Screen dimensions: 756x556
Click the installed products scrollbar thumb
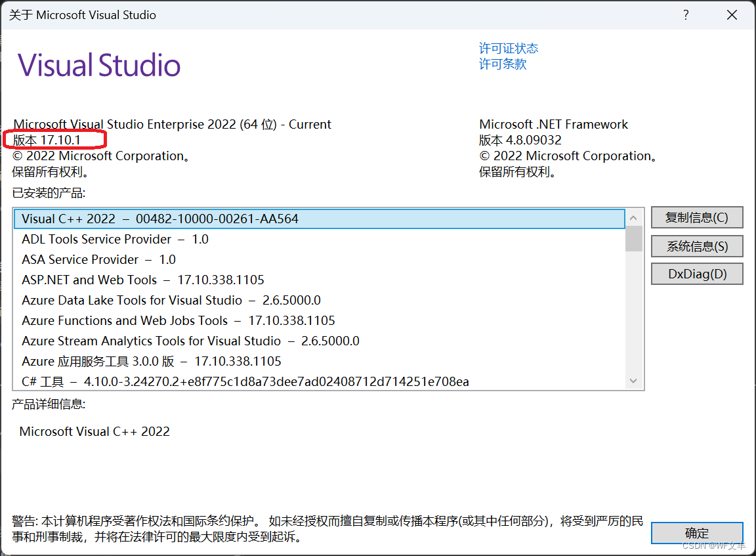click(633, 239)
